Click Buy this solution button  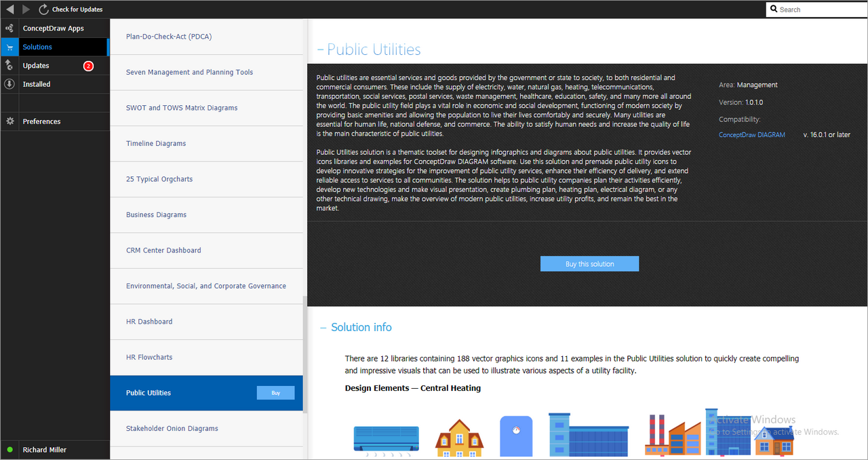tap(589, 264)
